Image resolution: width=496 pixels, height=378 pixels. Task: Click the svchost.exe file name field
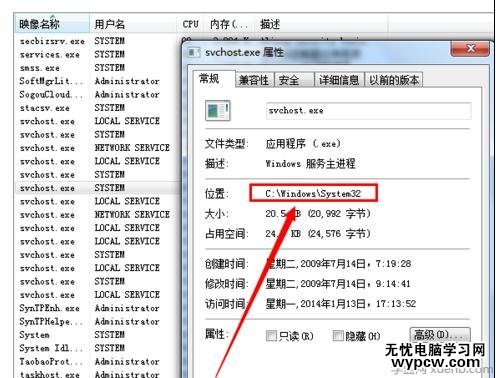[x=368, y=111]
